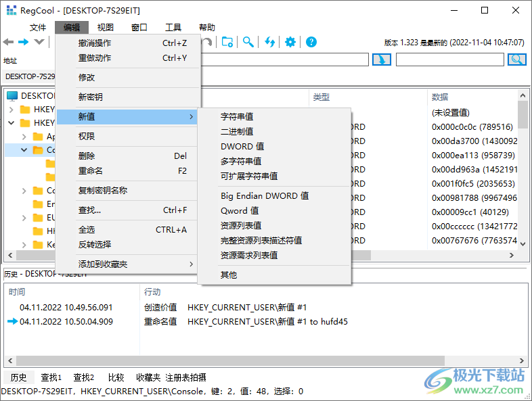Click the refresh toolbar icon
Screen dimensions: 532x401
point(270,42)
